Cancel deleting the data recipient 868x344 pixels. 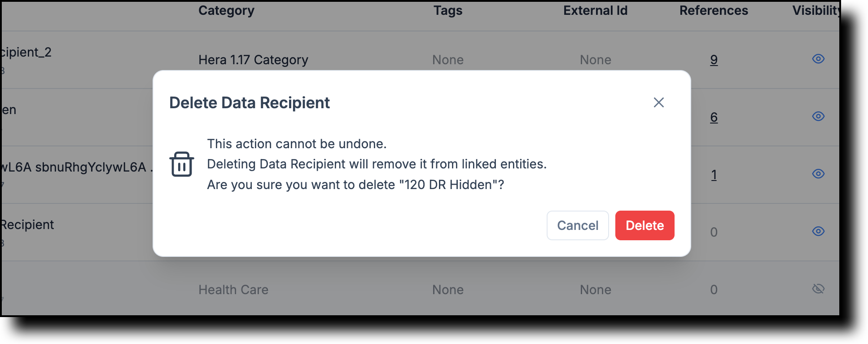pos(577,225)
